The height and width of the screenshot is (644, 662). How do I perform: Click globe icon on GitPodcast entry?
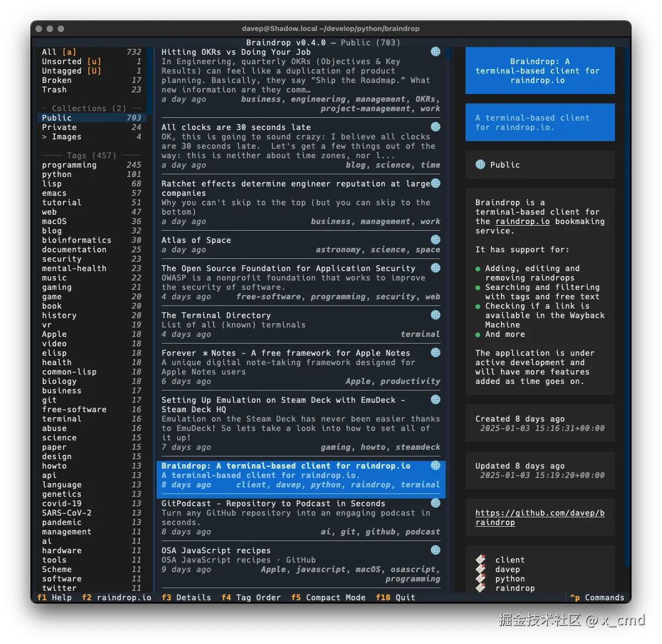(435, 503)
